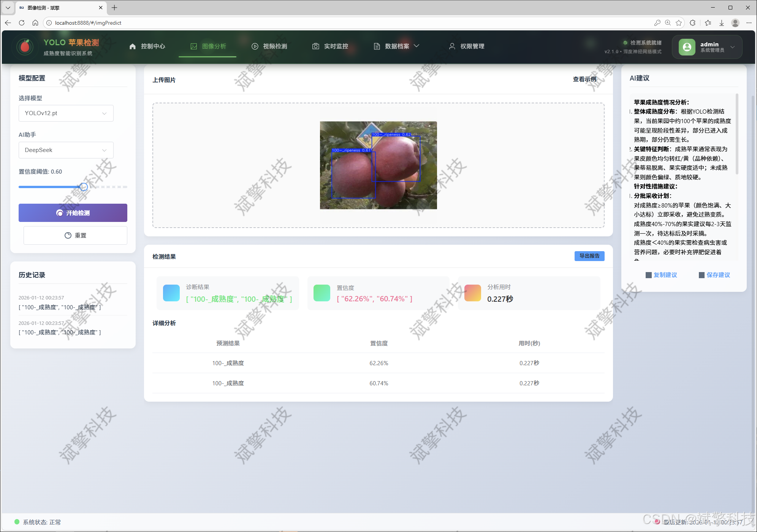Click the apple logo icon
The height and width of the screenshot is (532, 757).
(x=25, y=46)
